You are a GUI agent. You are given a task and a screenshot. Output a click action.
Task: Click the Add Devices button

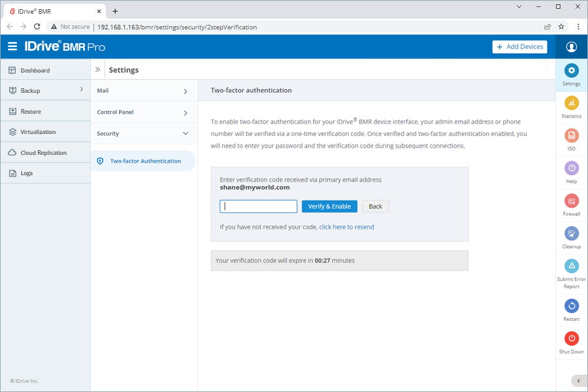pyautogui.click(x=519, y=47)
